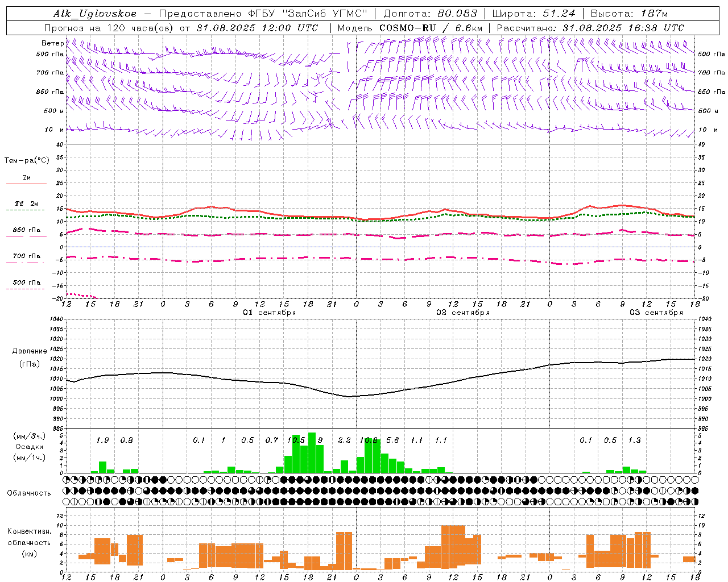Click the Тем-ра(°C) axis label
The height and width of the screenshot is (582, 728).
pyautogui.click(x=27, y=161)
